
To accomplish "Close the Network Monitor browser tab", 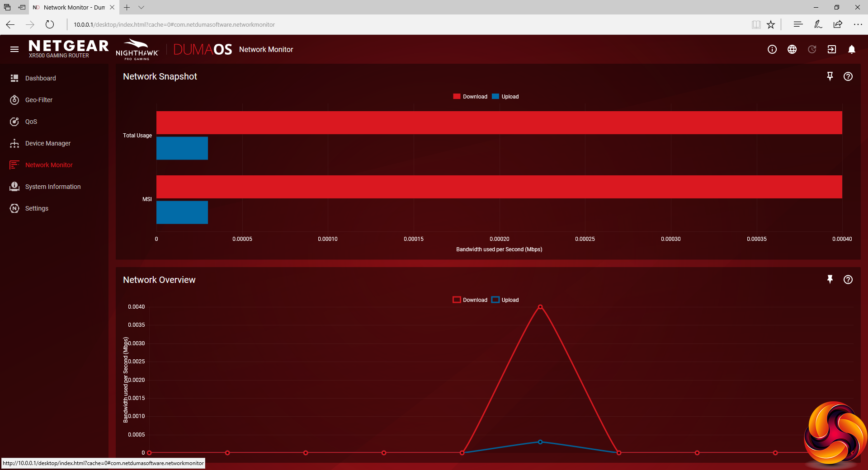I will (x=112, y=7).
